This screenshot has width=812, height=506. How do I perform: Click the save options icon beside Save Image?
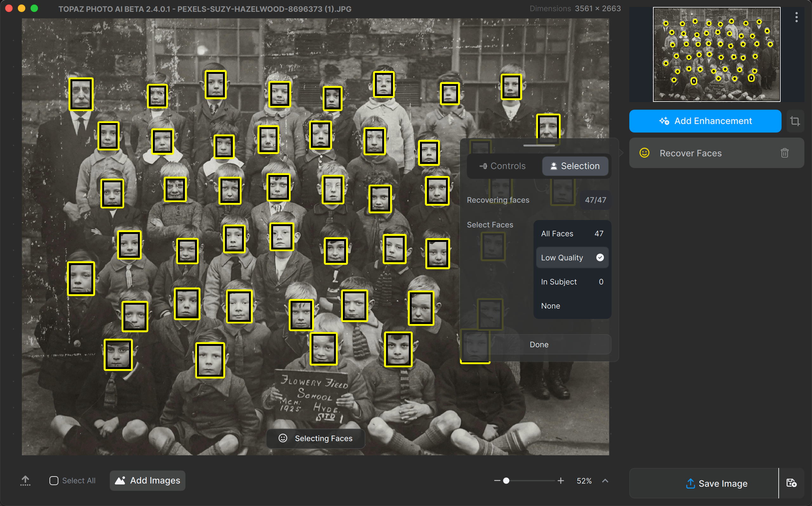tap(791, 483)
